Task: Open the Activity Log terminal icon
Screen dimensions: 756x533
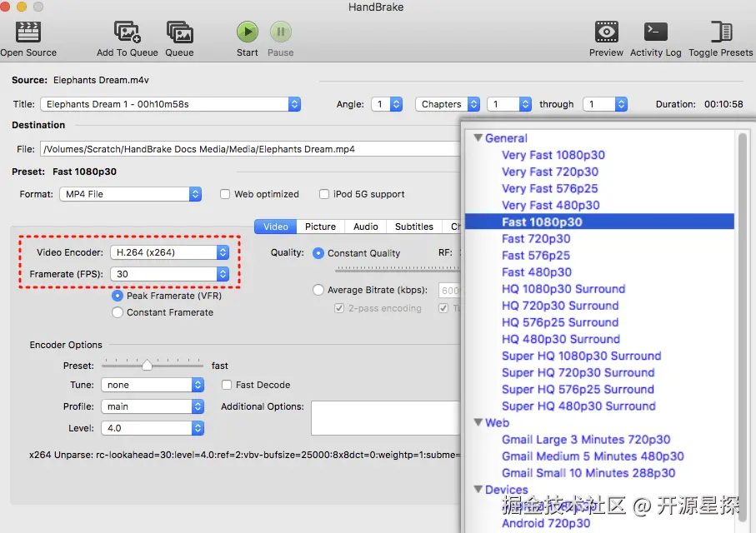Action: coord(656,32)
